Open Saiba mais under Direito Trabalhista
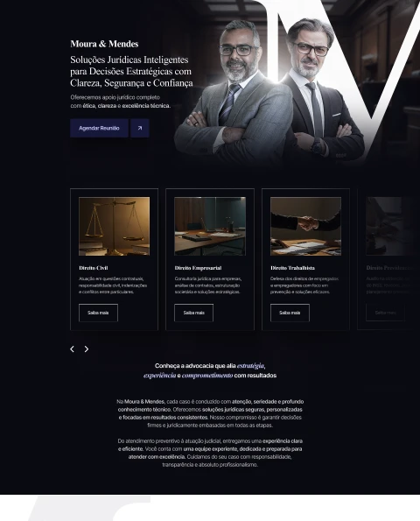 coord(290,313)
